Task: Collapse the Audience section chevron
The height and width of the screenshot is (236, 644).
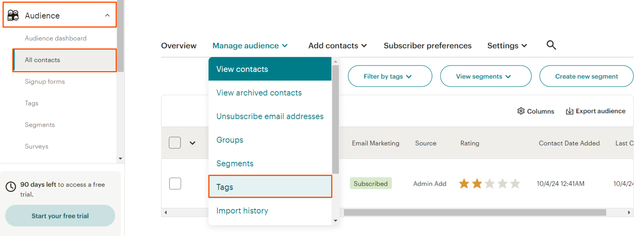Action: coord(107,15)
